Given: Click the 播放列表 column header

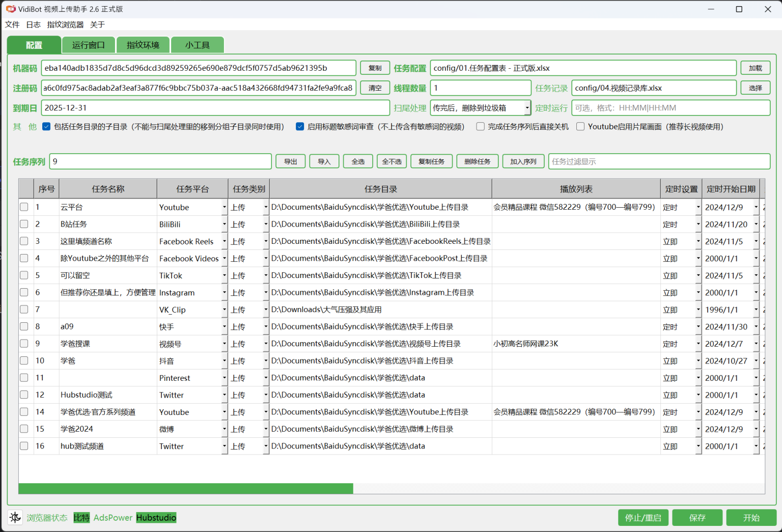Looking at the screenshot, I should pos(576,189).
